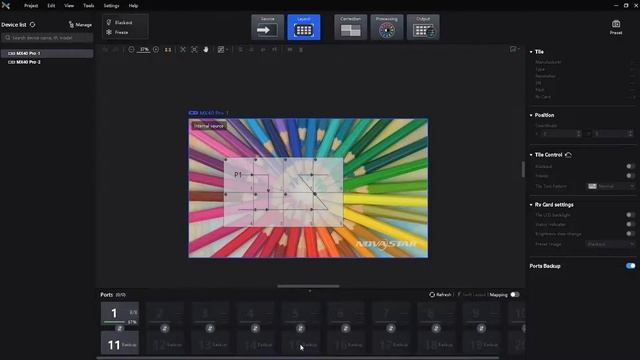This screenshot has width=640, height=360.
Task: Click the zoom percentage value
Action: pos(144,49)
